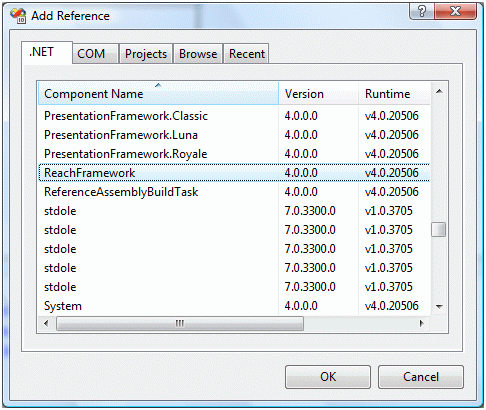Screen dimensions: 486x410
Task: Show the Recent tab
Action: point(246,54)
